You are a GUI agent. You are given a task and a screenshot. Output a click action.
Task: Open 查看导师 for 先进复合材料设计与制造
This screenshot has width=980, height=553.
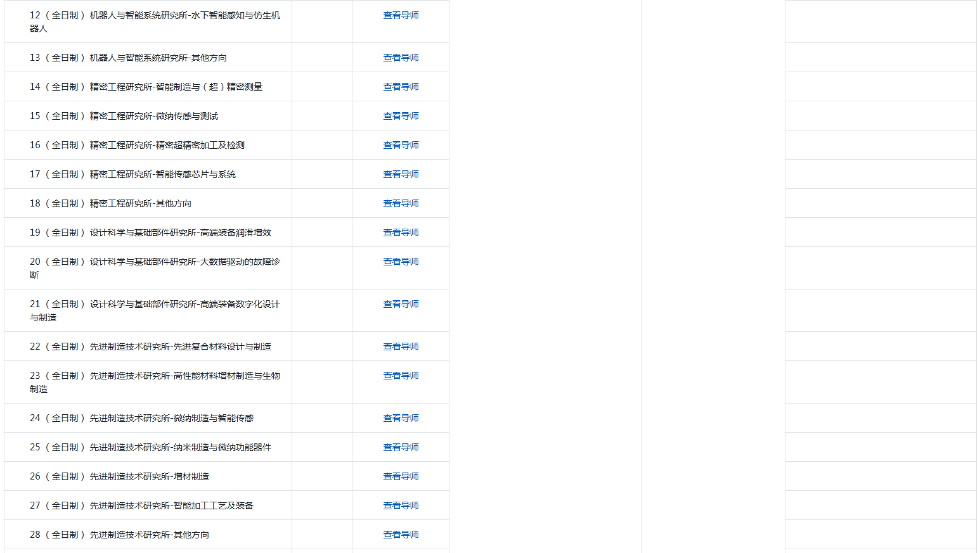tap(400, 346)
